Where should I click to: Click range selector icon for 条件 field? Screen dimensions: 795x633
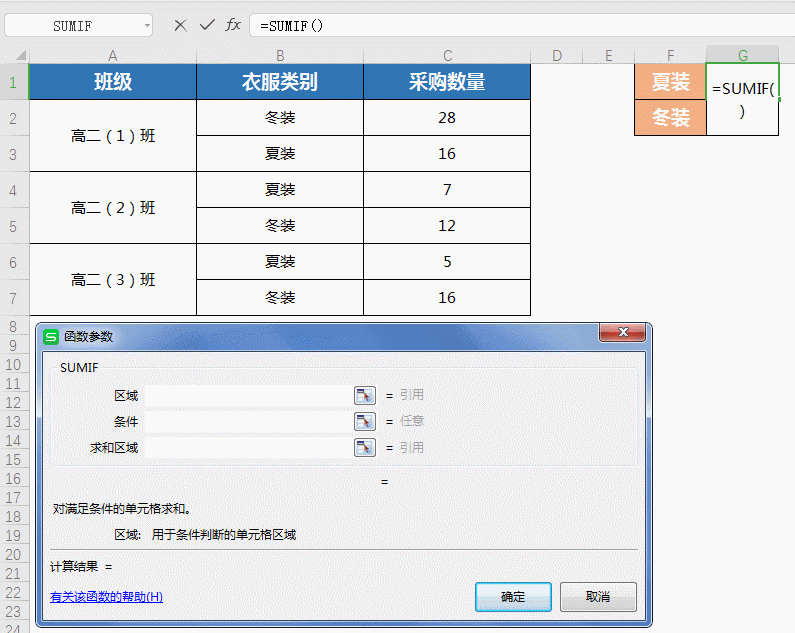pyautogui.click(x=365, y=421)
